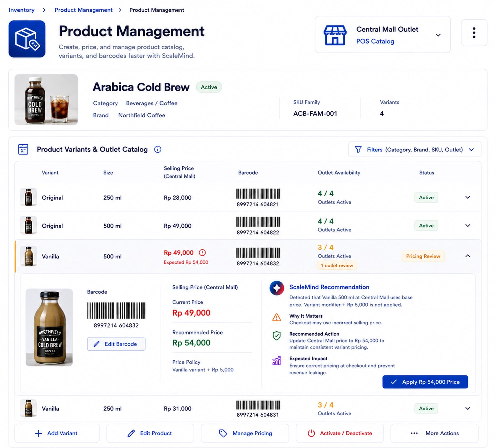Click the Active badge next to Arabica Cold Brew
This screenshot has width=496, height=448.
[209, 87]
